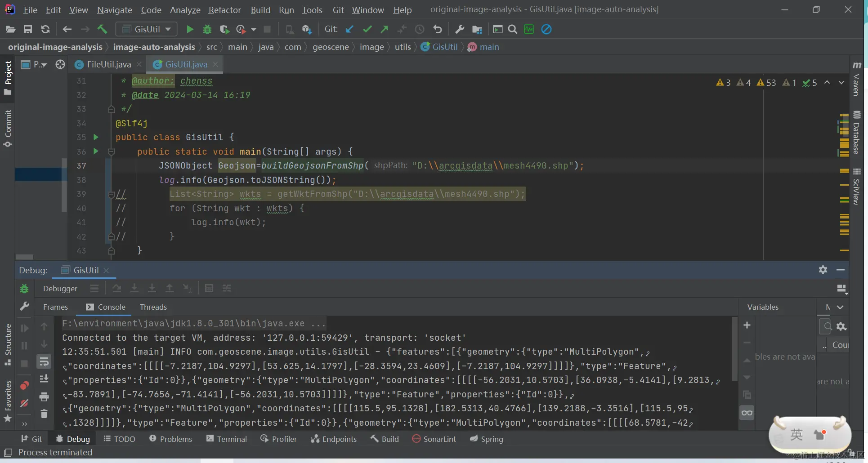The height and width of the screenshot is (463, 868).
Task: Go to next highlighted error arrow
Action: click(841, 83)
